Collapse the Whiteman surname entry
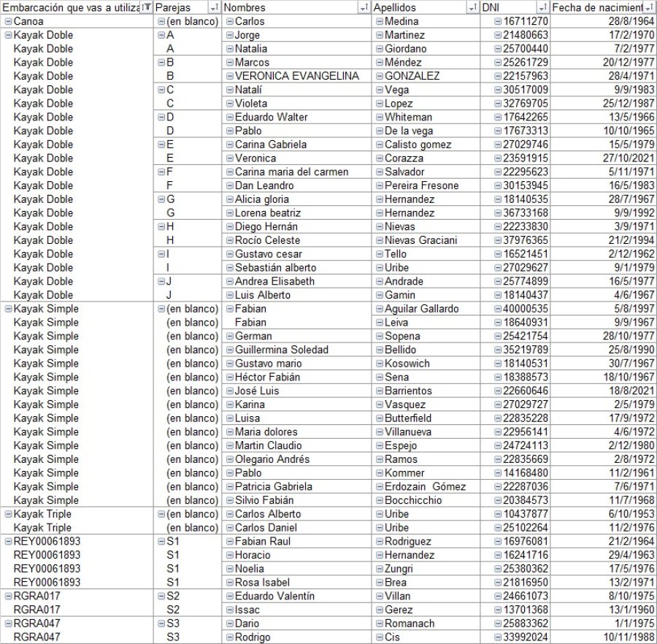 (x=379, y=118)
